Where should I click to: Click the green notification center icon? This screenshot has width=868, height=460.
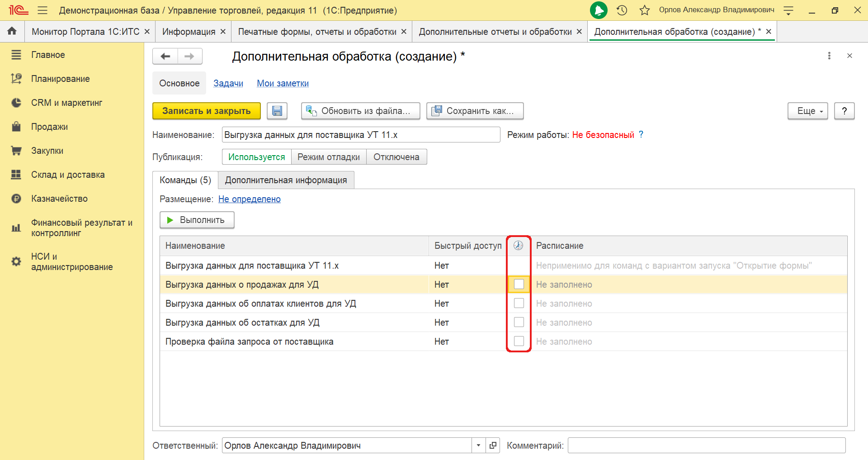click(599, 10)
